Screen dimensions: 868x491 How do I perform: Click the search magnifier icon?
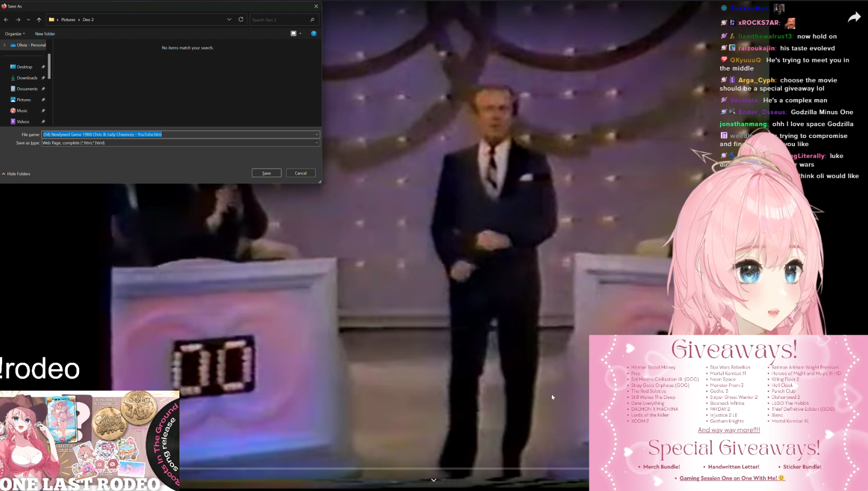(313, 20)
